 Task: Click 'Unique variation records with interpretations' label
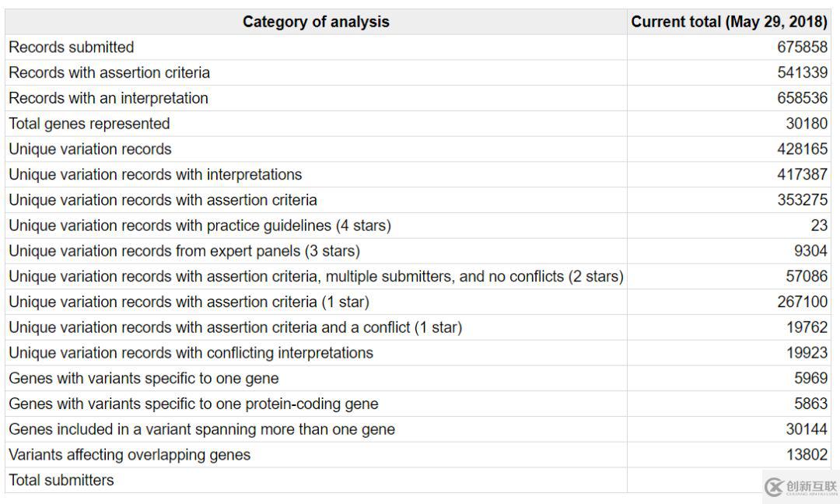pos(156,174)
